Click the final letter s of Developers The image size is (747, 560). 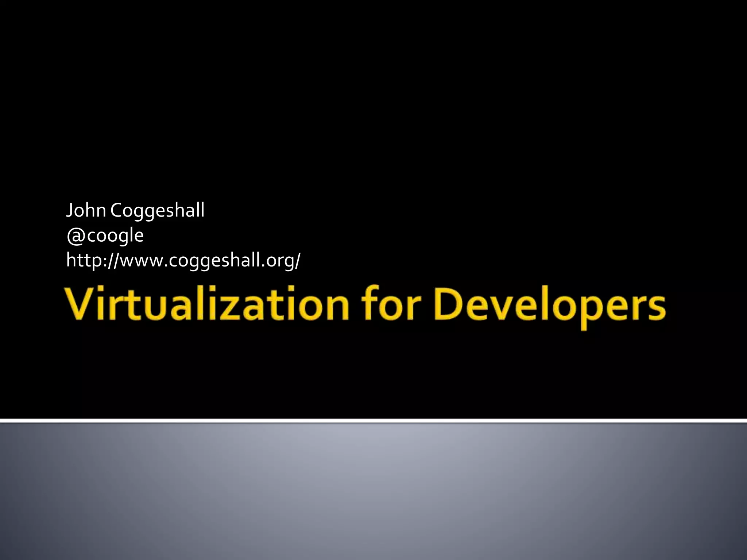tap(657, 308)
